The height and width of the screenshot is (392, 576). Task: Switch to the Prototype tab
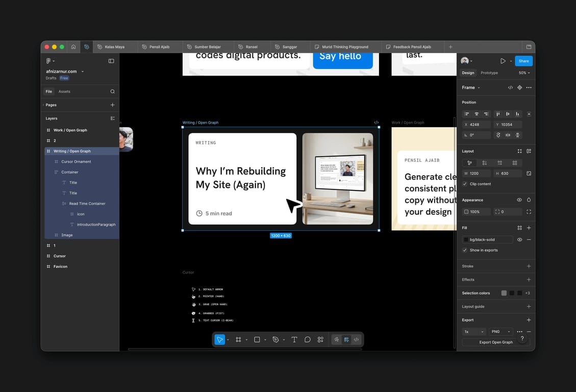pos(489,72)
